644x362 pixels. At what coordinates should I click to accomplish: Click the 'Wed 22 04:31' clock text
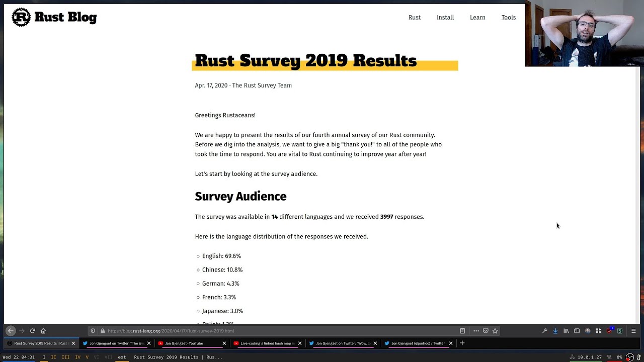point(19,357)
